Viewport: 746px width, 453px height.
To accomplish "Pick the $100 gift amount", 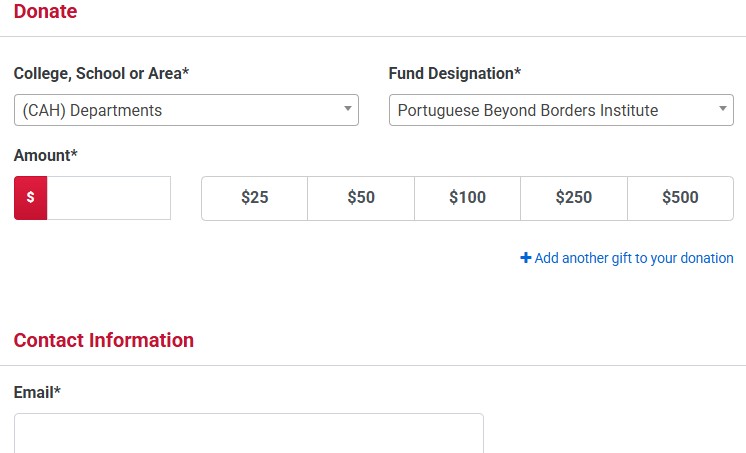I will 467,198.
